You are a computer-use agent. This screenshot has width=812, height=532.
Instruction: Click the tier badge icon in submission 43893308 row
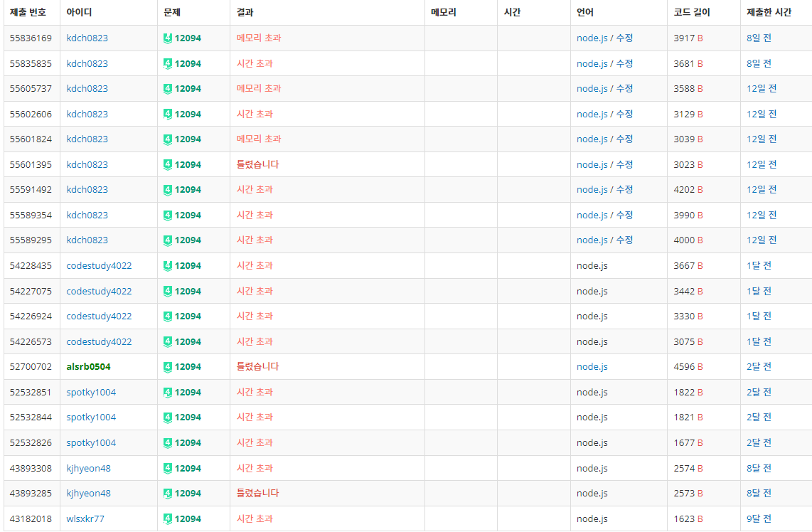(167, 468)
